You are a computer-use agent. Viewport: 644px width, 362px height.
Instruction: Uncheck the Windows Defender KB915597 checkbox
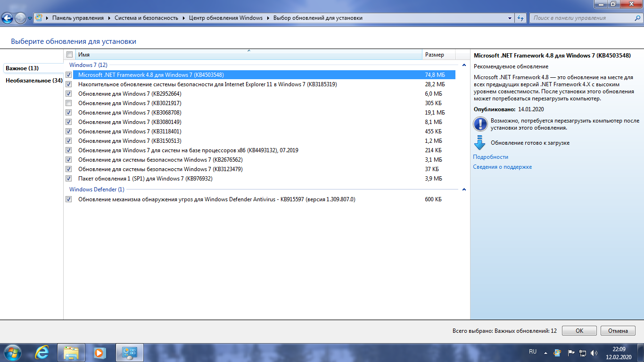(69, 199)
